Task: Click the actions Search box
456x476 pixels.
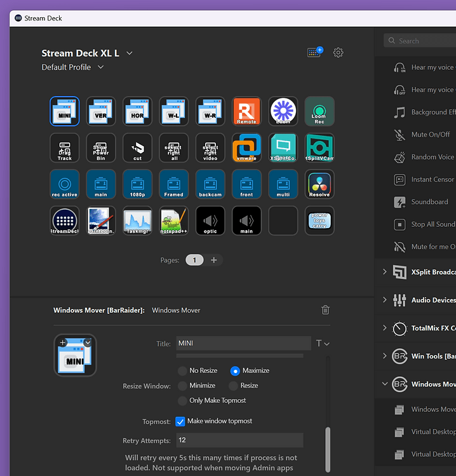Action: (x=420, y=41)
